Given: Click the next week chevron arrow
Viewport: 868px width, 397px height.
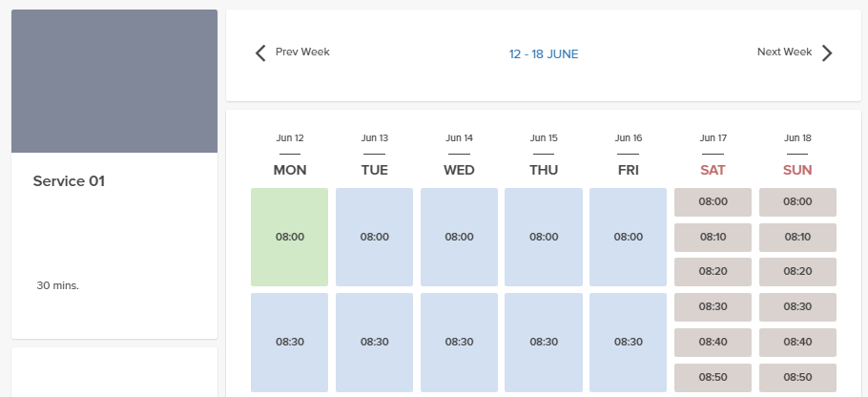Looking at the screenshot, I should click(827, 53).
